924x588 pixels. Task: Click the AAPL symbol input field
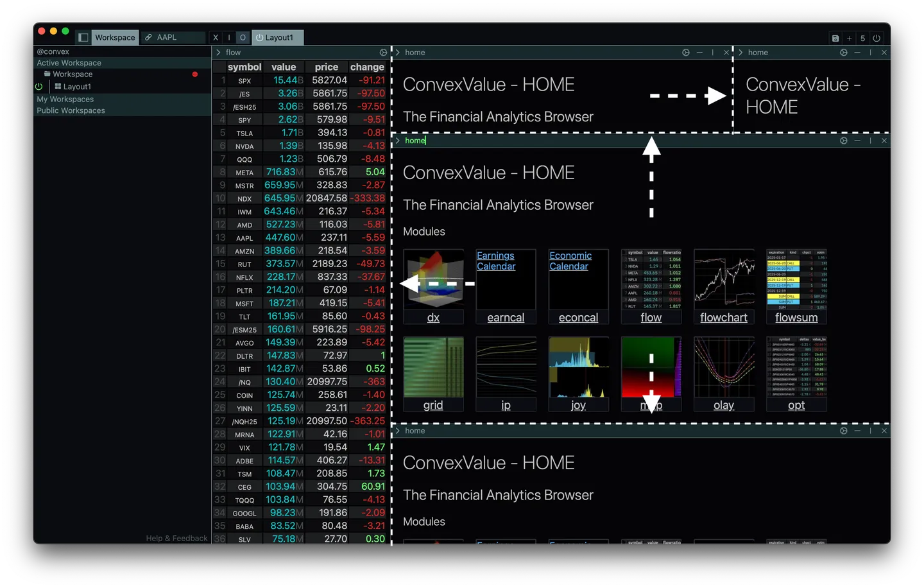pos(180,38)
